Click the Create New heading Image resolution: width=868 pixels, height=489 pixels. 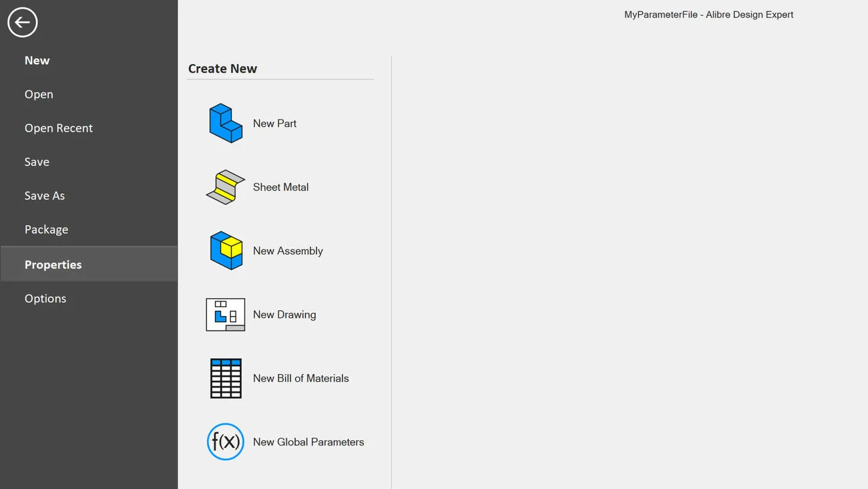222,68
